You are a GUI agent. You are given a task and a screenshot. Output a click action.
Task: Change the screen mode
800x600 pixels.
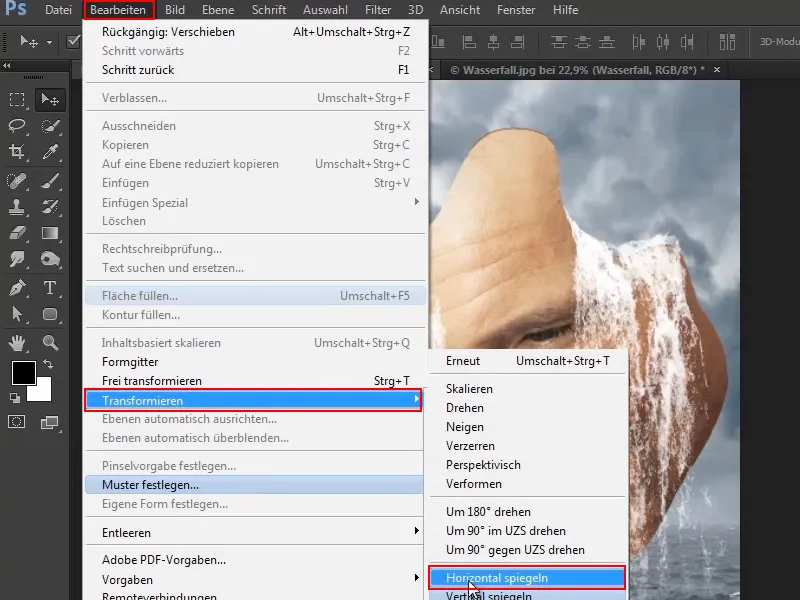pyautogui.click(x=49, y=422)
